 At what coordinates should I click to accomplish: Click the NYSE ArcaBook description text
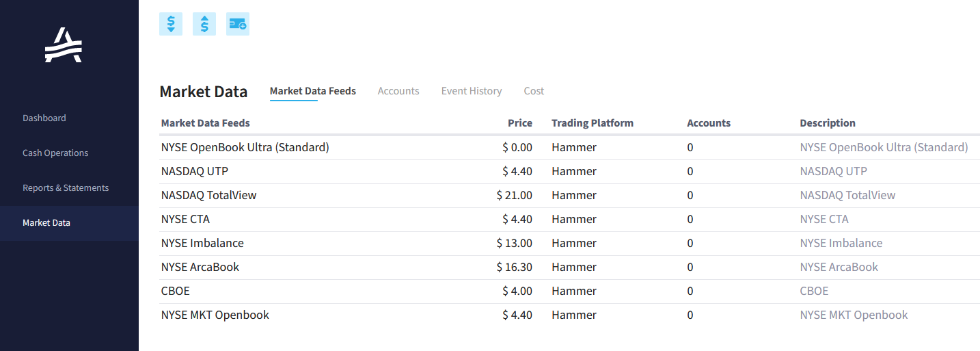click(x=839, y=267)
